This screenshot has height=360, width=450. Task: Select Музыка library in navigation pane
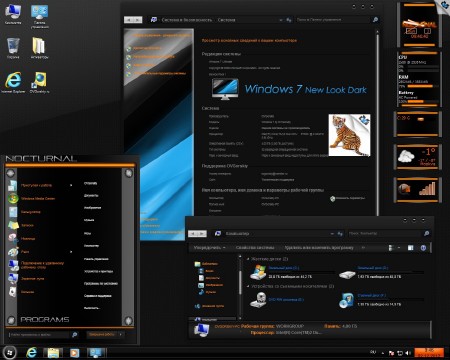[207, 292]
